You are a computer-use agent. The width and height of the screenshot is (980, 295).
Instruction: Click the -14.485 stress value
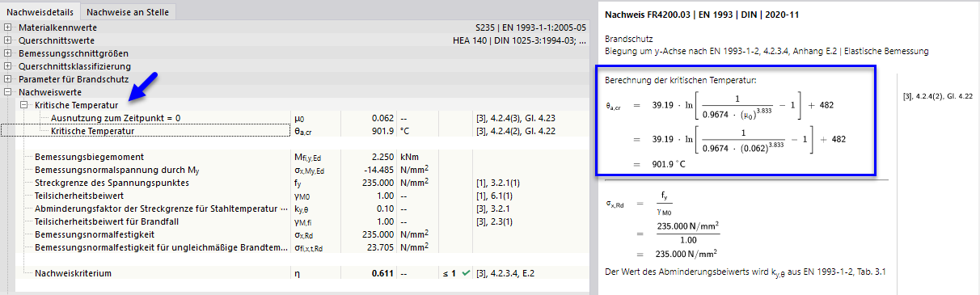(379, 170)
